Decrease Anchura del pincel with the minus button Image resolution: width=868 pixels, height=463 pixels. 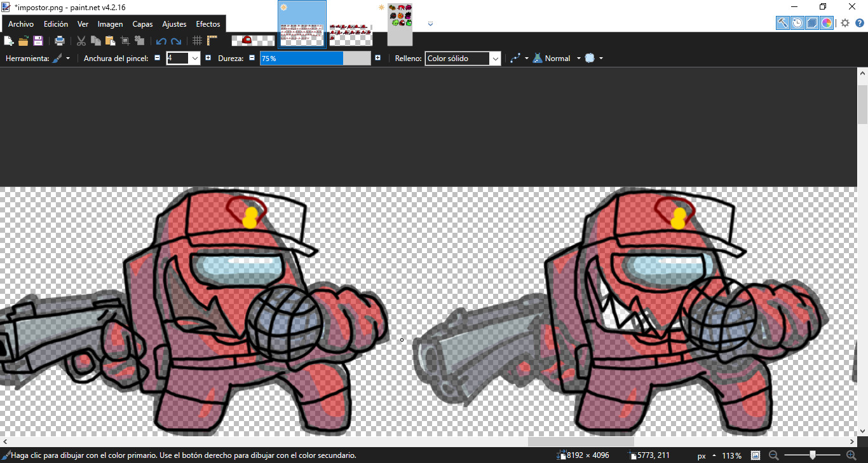(x=157, y=57)
